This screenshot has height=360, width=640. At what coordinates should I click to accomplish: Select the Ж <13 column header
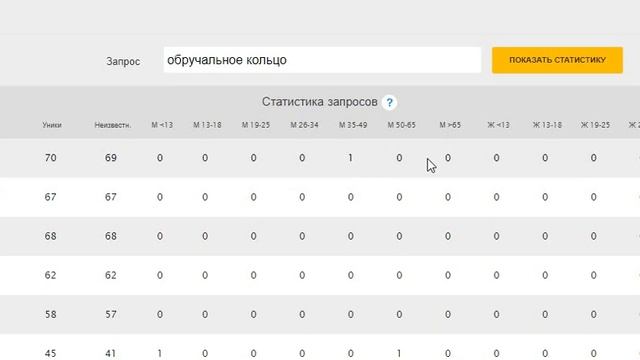pos(498,125)
